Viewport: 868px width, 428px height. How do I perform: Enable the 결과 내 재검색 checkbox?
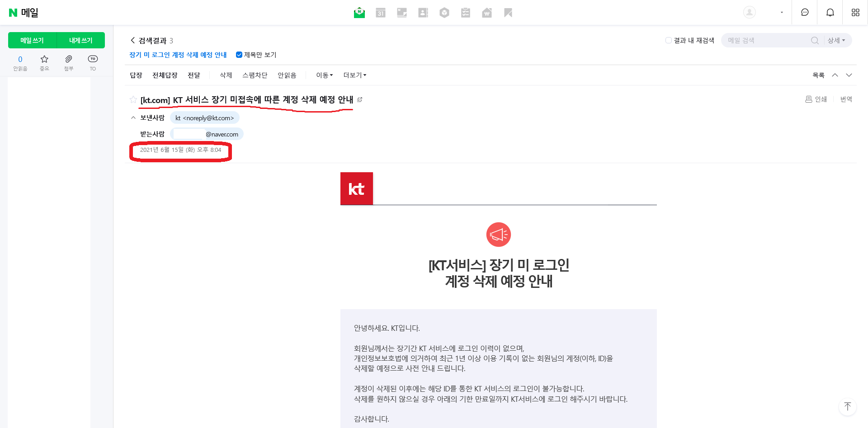[x=669, y=40]
